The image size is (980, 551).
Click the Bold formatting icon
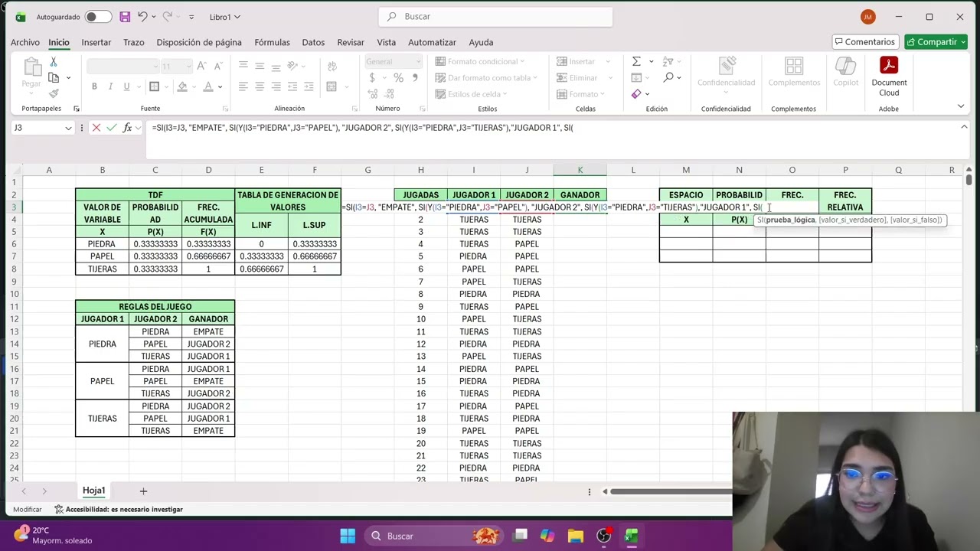tap(94, 86)
